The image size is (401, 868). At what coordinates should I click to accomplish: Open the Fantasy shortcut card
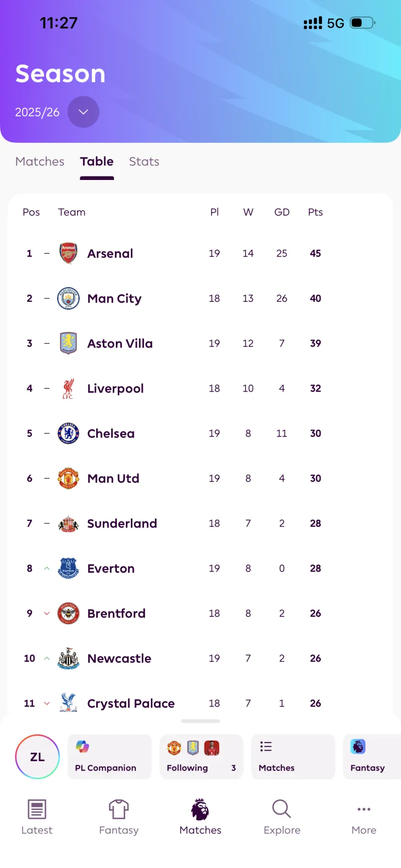[x=371, y=757]
